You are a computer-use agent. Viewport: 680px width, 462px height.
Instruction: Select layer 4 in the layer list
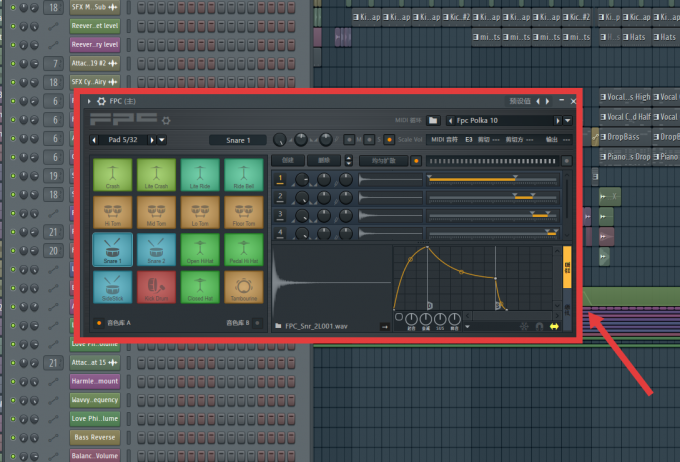281,233
